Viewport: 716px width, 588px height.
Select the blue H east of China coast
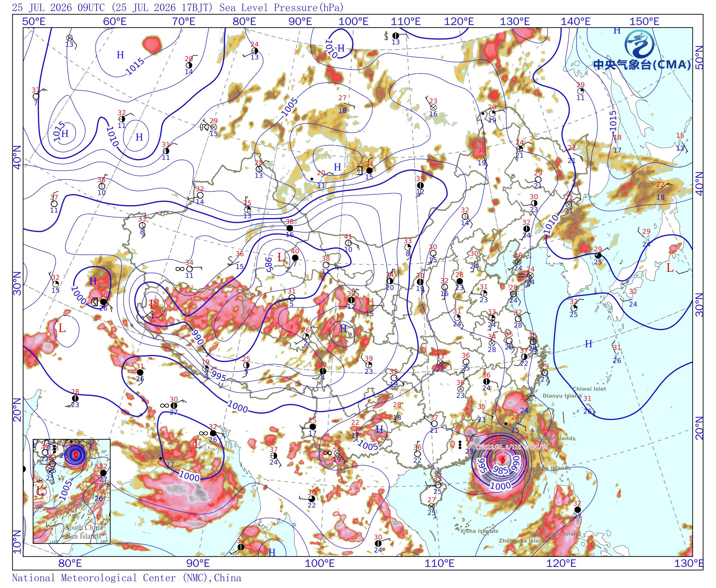tap(589, 344)
